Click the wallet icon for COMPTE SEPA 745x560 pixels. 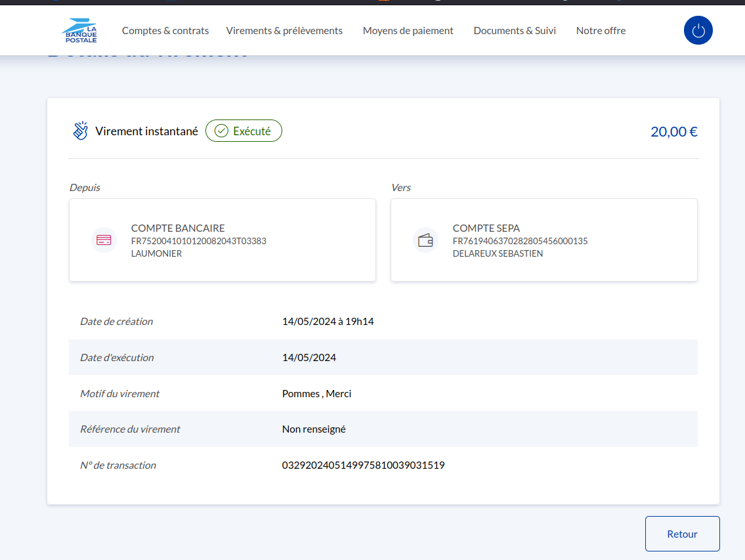coord(425,240)
